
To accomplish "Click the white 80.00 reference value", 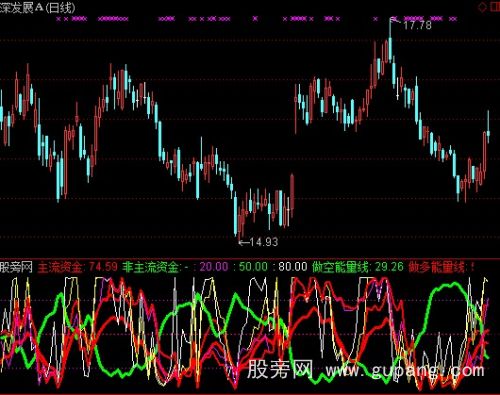I will pyautogui.click(x=293, y=267).
